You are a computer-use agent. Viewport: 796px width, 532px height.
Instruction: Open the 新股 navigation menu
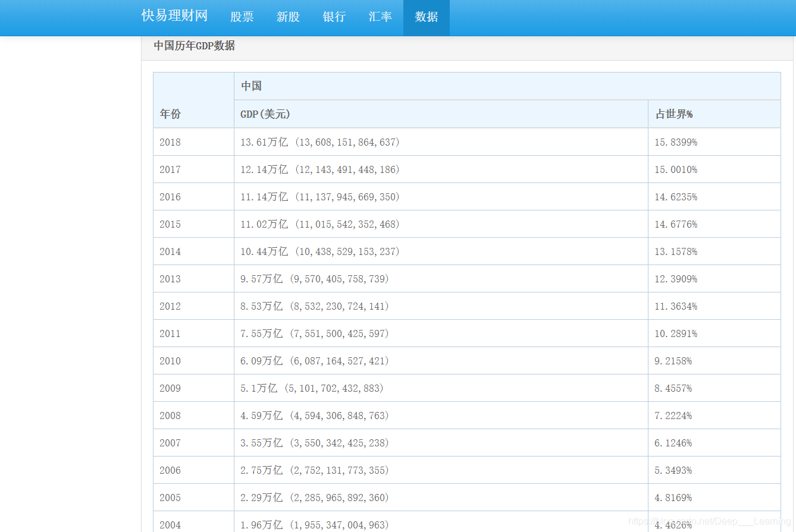click(288, 17)
